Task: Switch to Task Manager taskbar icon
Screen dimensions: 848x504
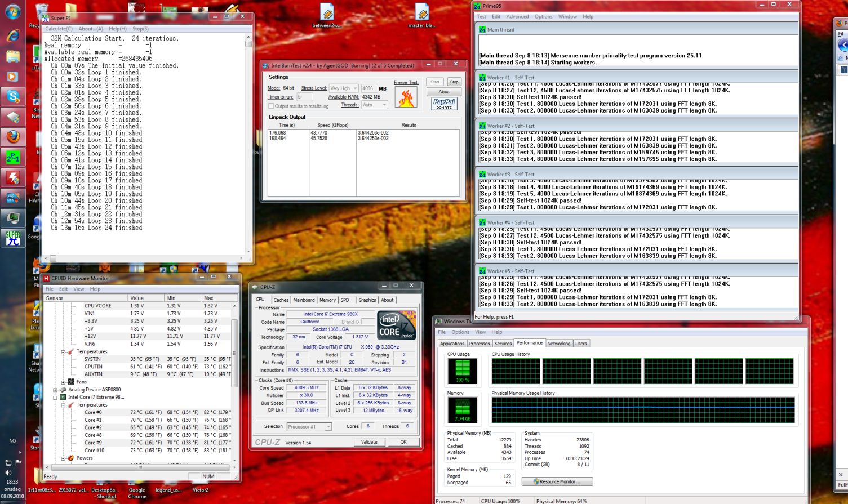Action: (12, 218)
